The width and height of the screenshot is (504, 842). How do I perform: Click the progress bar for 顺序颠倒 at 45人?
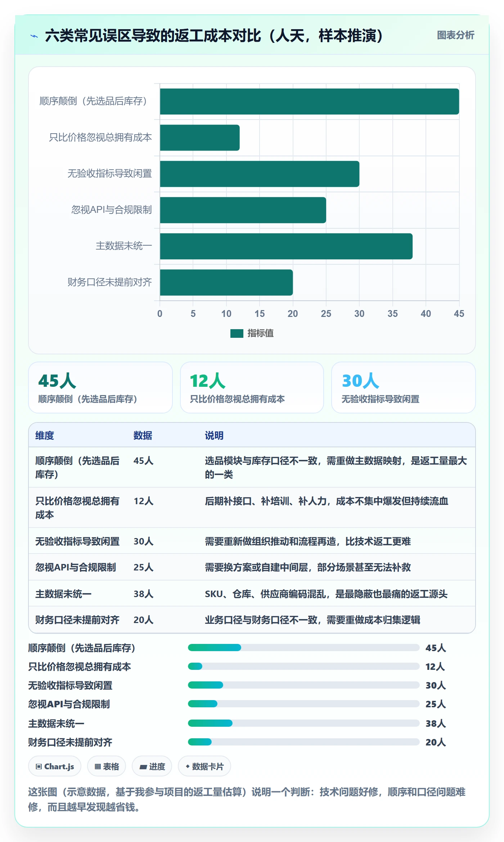pyautogui.click(x=303, y=648)
